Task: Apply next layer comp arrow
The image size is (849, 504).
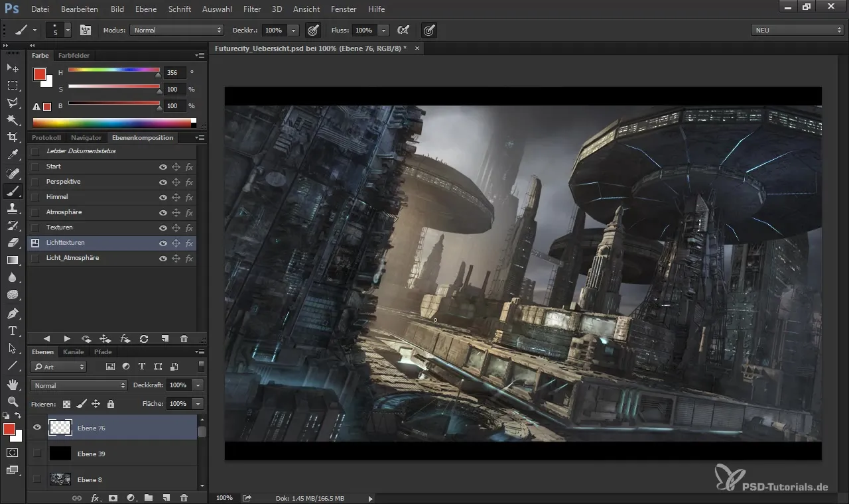Action: coord(67,339)
